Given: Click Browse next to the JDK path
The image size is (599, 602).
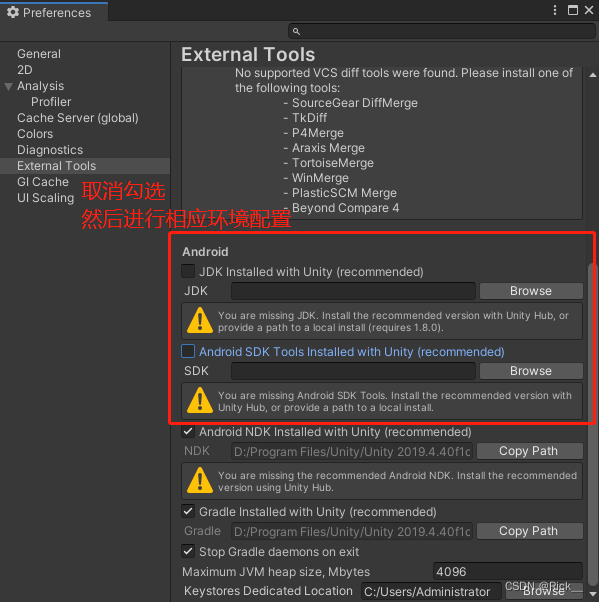Looking at the screenshot, I should [531, 291].
